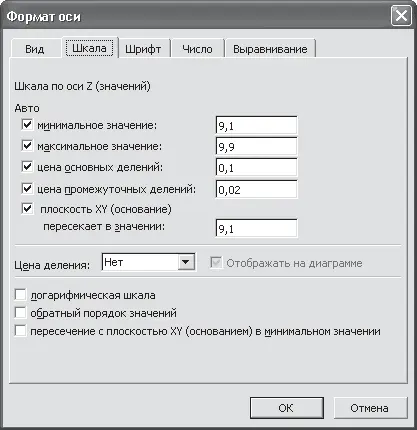Open the Число tab

point(197,49)
